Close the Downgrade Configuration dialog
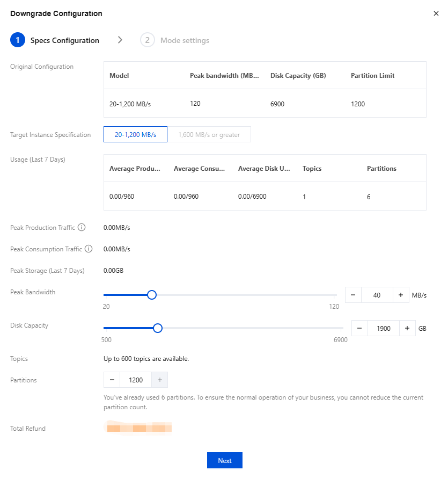Viewport: 448px width, 478px height. click(x=436, y=13)
